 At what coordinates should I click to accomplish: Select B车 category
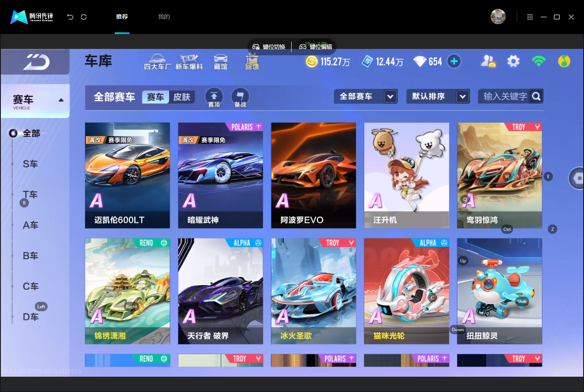coord(31,256)
